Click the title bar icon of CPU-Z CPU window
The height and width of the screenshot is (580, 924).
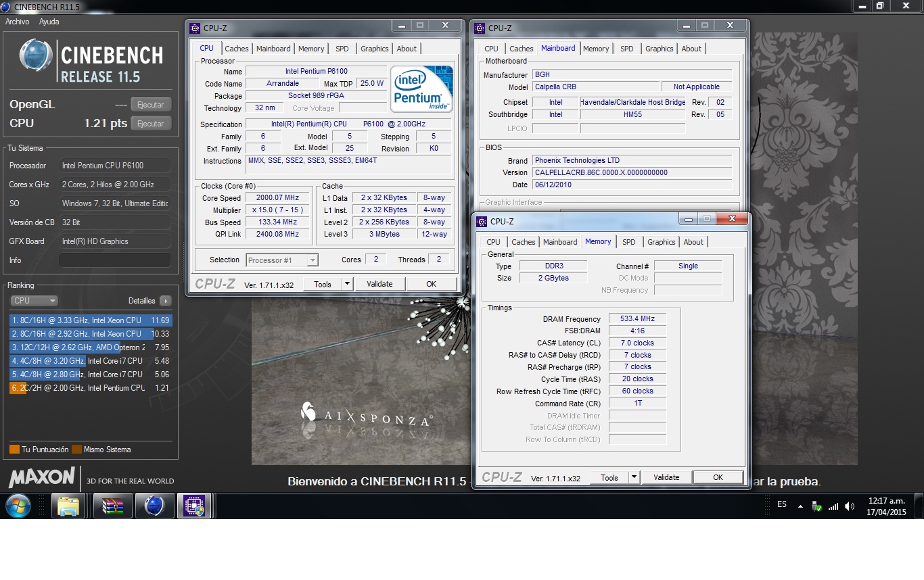coord(195,28)
